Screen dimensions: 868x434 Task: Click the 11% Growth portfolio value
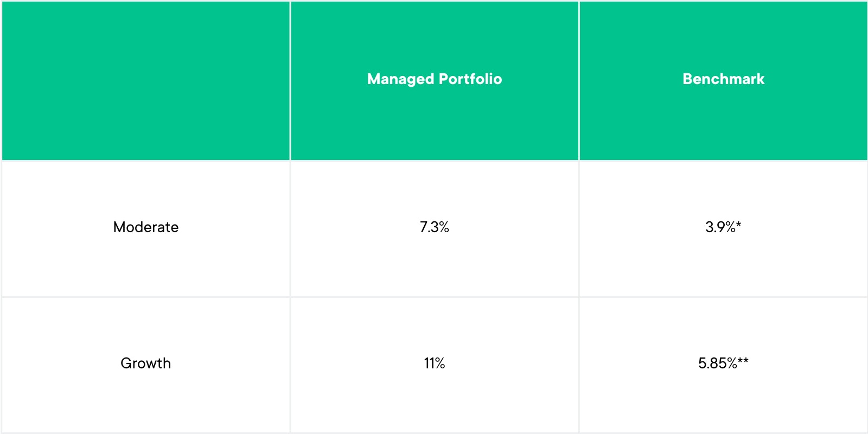(x=434, y=363)
